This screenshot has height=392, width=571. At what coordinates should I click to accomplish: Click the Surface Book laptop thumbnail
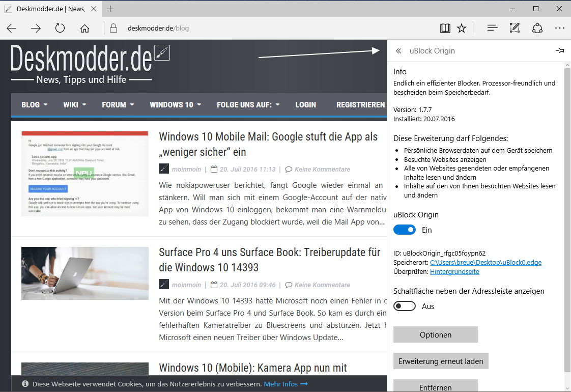85,273
